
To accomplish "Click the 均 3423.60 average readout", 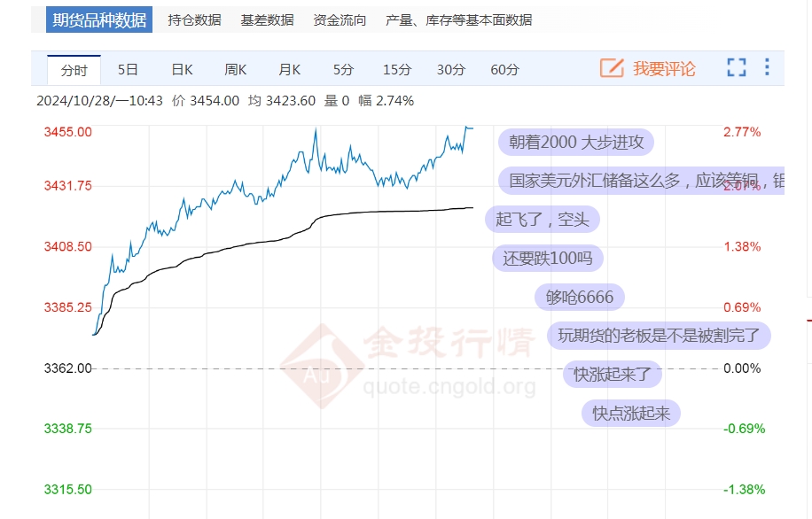I will pos(282,101).
